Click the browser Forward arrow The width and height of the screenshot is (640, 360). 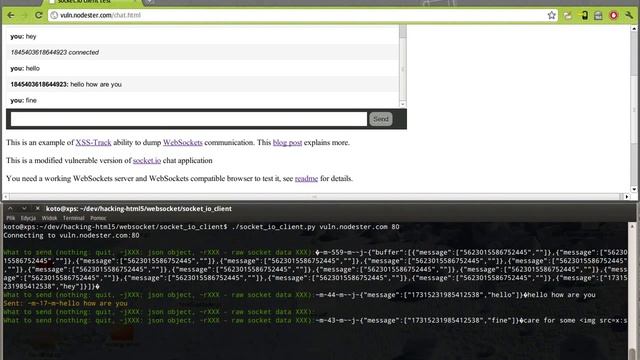[x=24, y=15]
